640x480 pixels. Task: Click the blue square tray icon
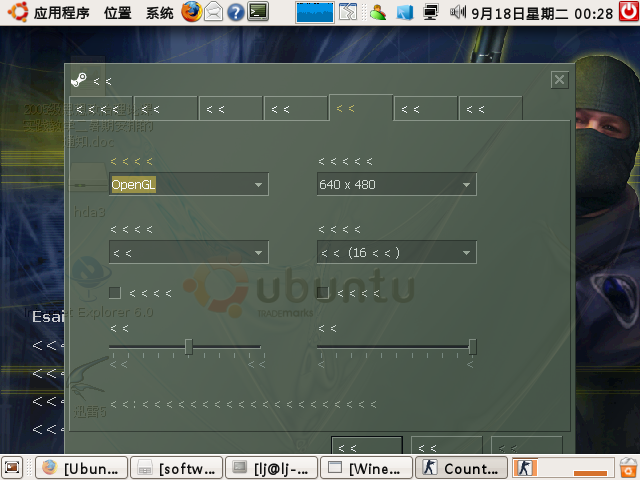coord(405,12)
